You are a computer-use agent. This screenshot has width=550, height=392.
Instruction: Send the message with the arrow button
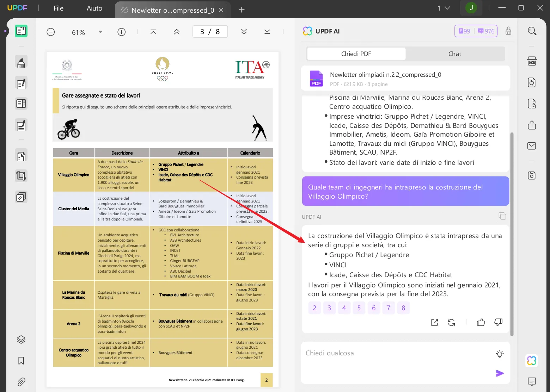click(500, 373)
